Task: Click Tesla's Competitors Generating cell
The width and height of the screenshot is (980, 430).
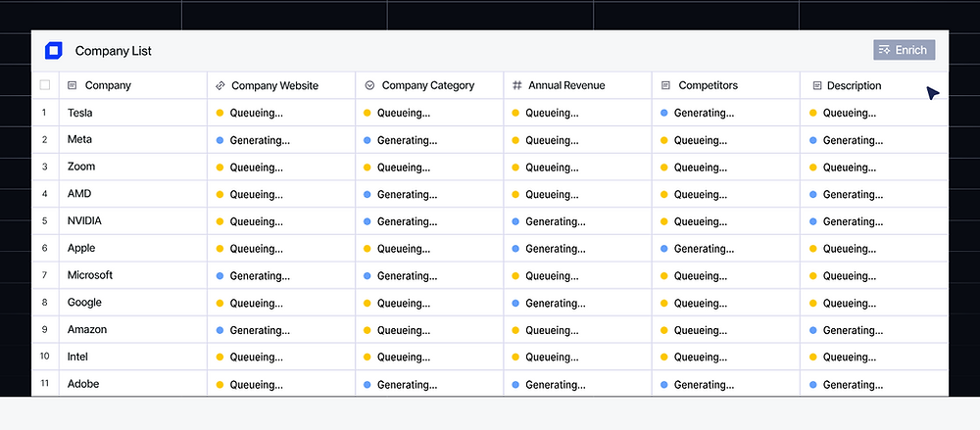Action: 725,113
